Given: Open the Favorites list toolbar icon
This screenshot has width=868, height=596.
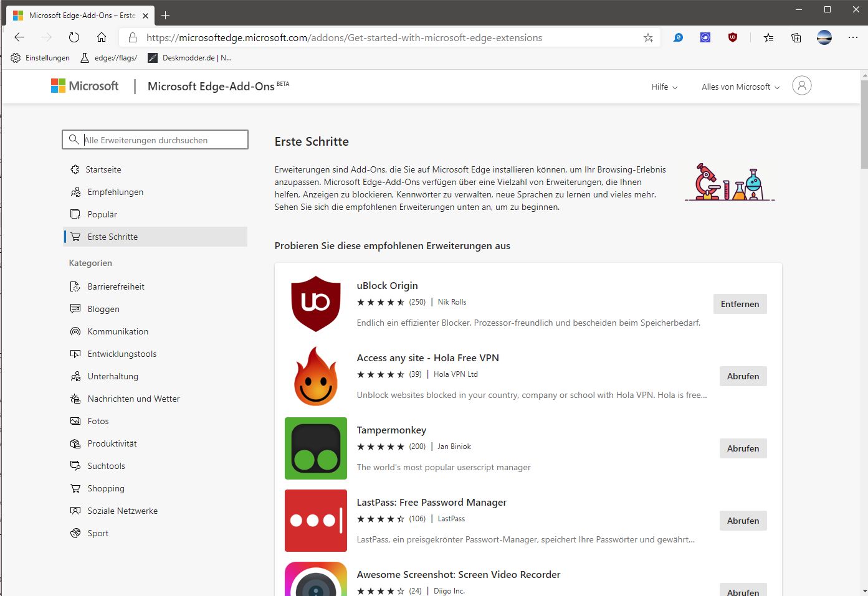Looking at the screenshot, I should coord(768,37).
